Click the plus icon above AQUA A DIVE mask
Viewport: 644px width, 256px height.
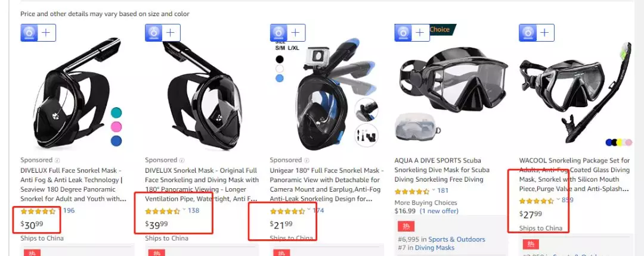420,33
